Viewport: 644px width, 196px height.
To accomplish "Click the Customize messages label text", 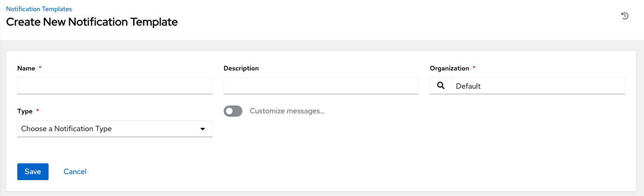I will [x=287, y=111].
